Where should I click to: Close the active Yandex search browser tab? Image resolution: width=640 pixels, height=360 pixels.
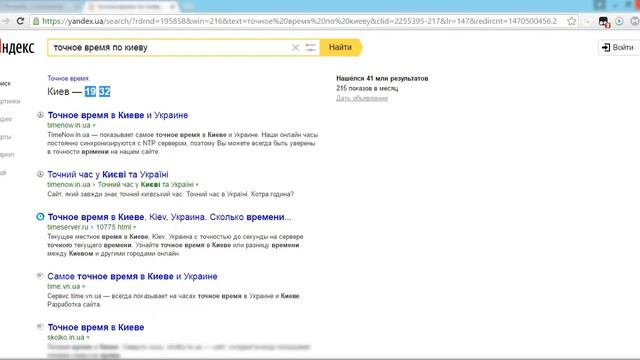[x=172, y=7]
